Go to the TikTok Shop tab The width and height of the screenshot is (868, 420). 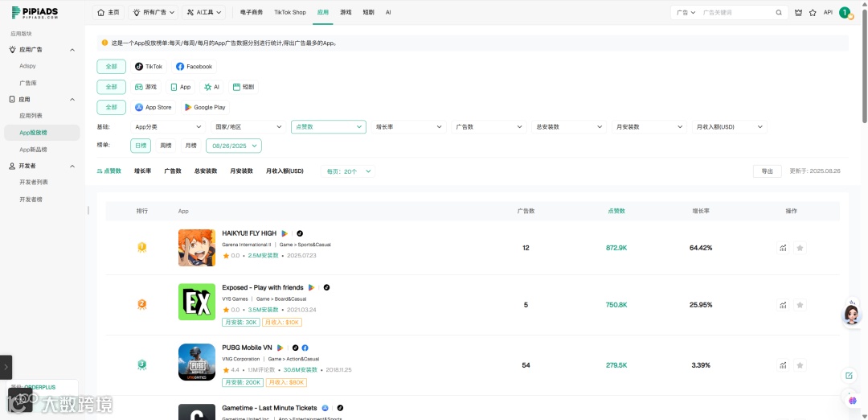click(290, 12)
